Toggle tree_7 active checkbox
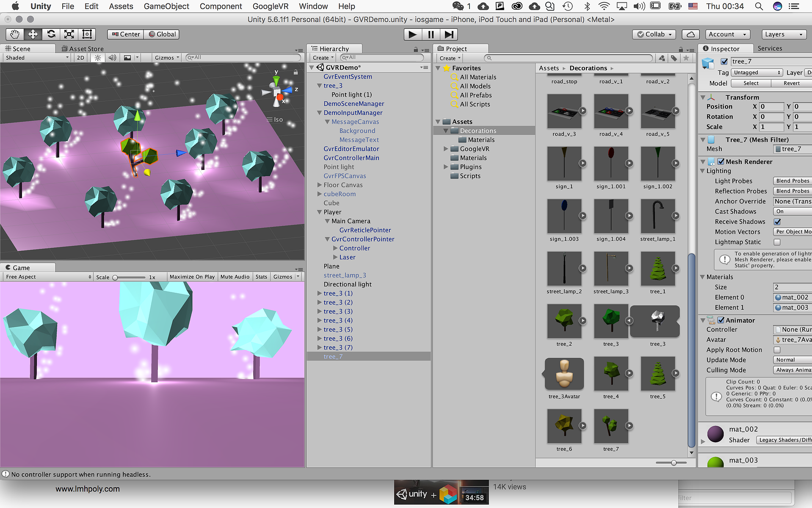 tap(724, 61)
